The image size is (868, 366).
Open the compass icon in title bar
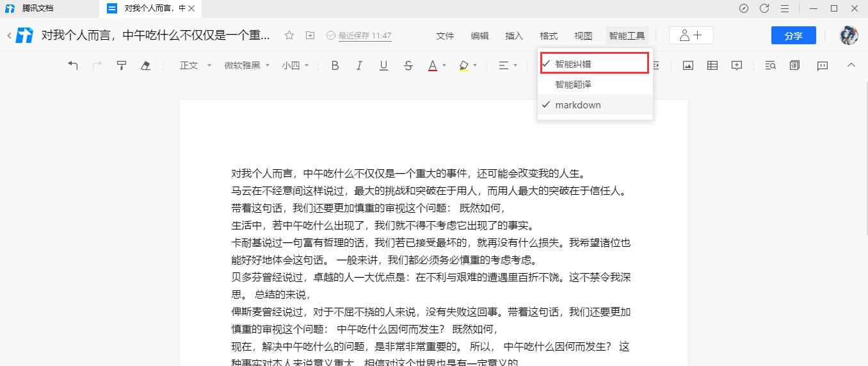743,8
